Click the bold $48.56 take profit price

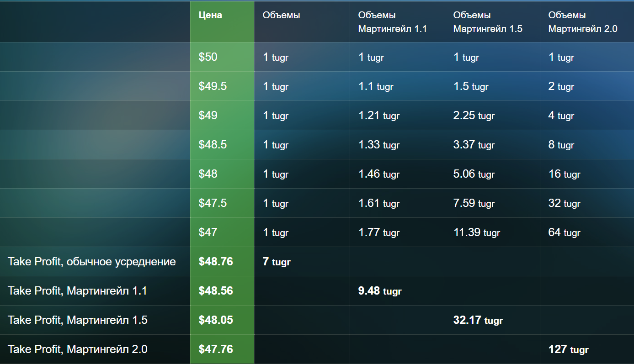[x=216, y=291]
